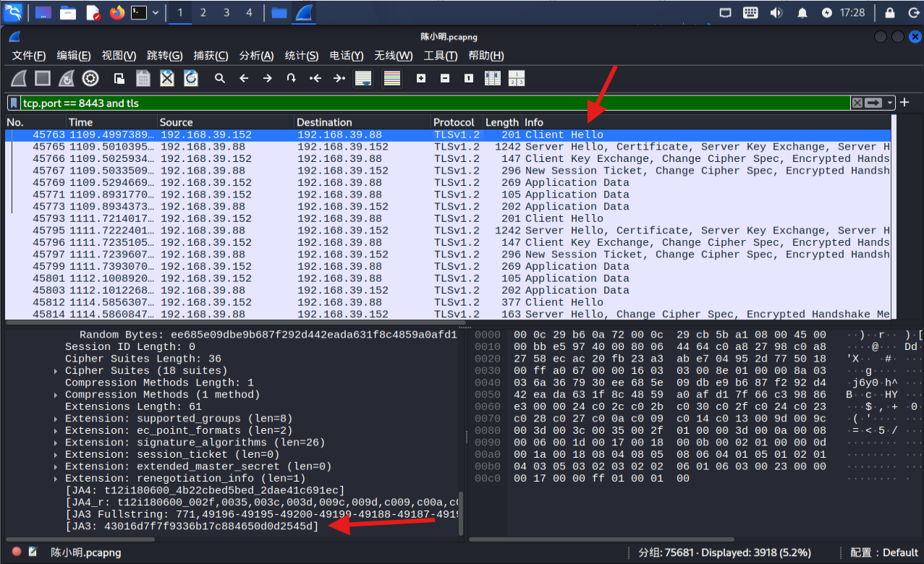
Task: Click the find packet magnifier icon
Action: coord(220,78)
